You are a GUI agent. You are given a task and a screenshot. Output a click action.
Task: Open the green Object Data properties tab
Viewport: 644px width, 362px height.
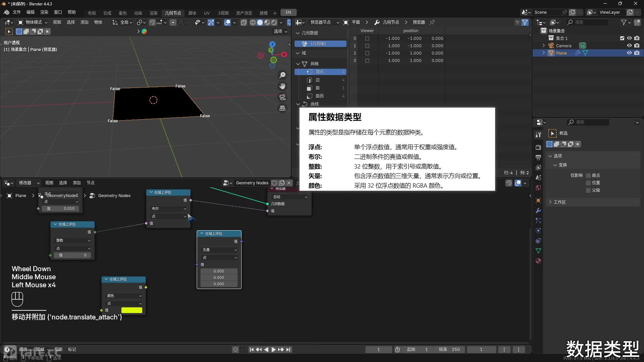tap(538, 251)
